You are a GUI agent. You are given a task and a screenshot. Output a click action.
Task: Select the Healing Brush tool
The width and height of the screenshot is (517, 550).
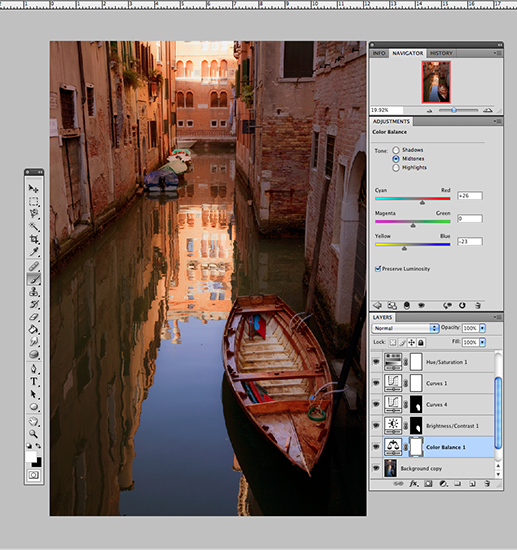pyautogui.click(x=34, y=266)
